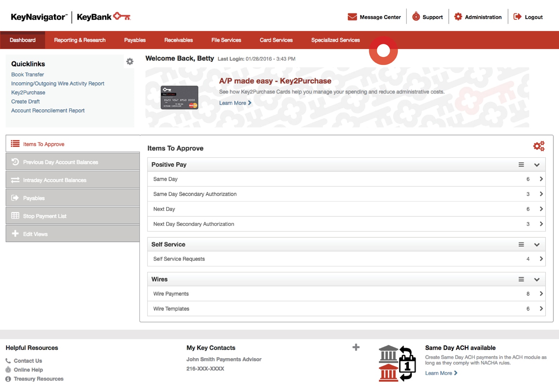Select the Stop Payment List view

coord(72,216)
